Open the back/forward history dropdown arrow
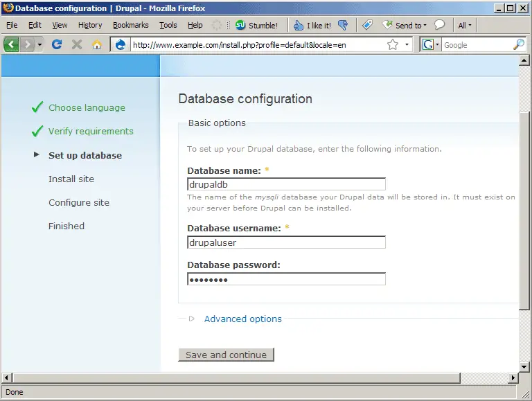The width and height of the screenshot is (532, 401). click(39, 44)
